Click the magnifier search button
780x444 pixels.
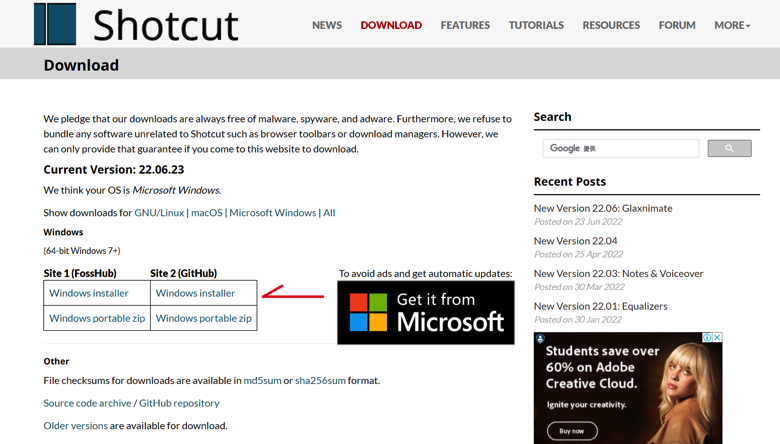729,148
